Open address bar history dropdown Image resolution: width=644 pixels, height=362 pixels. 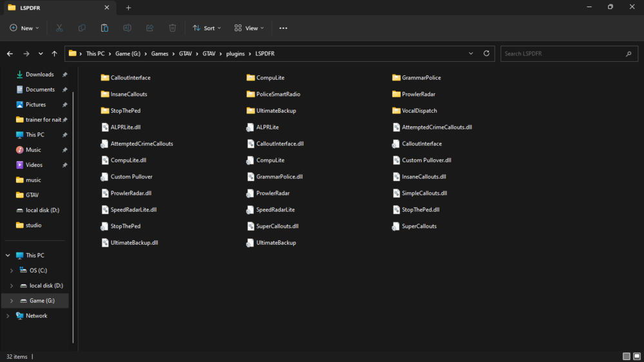471,53
